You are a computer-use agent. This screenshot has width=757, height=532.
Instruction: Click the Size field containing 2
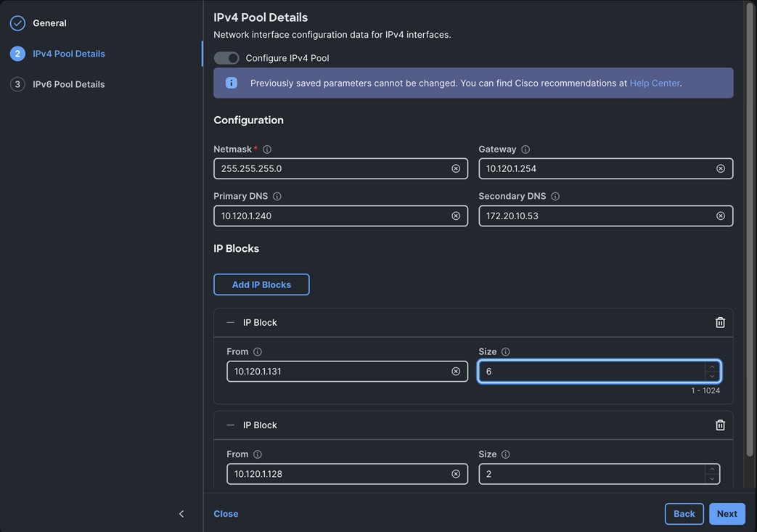point(600,474)
